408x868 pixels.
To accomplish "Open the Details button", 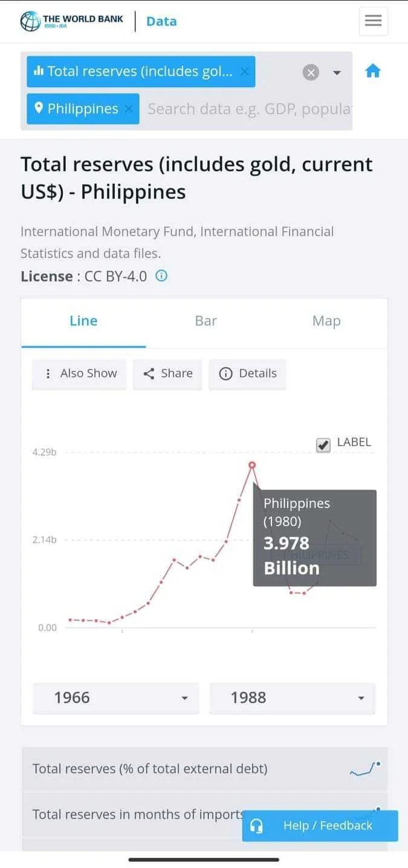I will coord(247,373).
